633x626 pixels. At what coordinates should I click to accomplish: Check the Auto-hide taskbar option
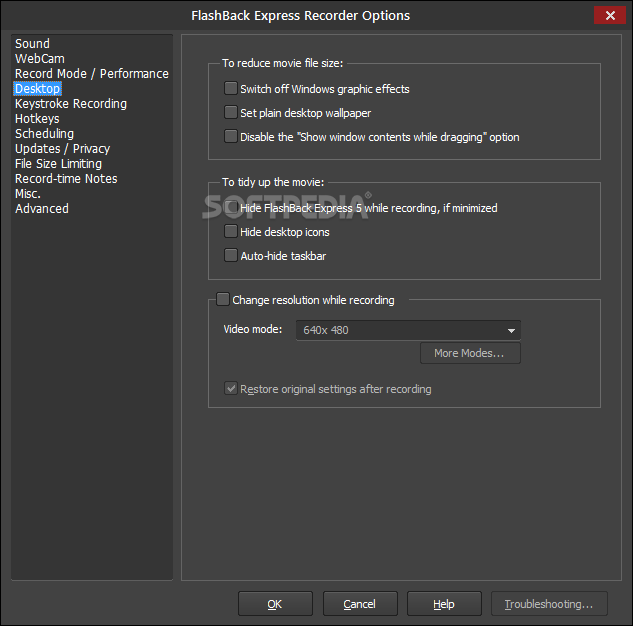point(231,255)
